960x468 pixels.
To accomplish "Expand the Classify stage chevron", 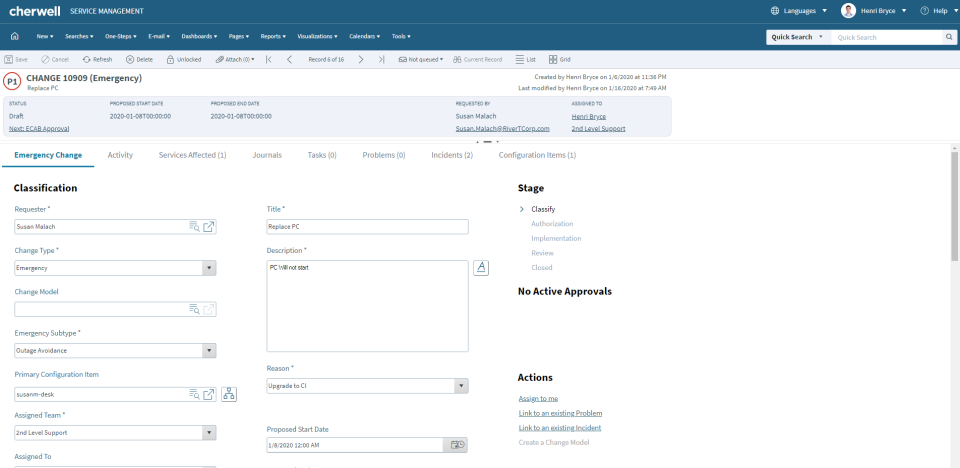I will click(x=522, y=209).
